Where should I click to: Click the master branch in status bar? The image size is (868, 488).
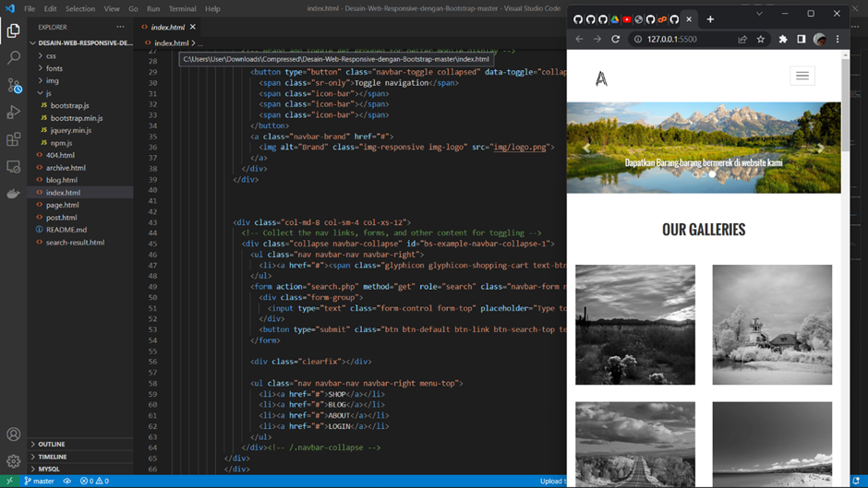pos(39,481)
